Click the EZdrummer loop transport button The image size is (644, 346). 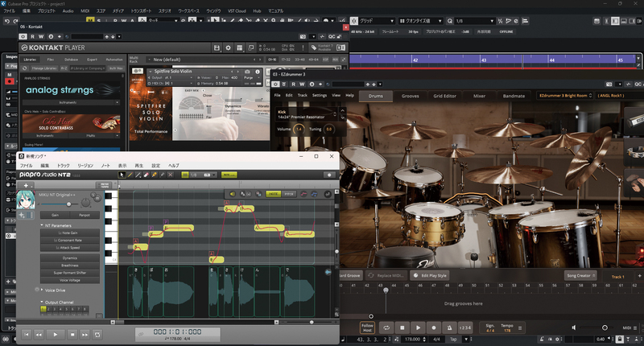[x=386, y=327]
